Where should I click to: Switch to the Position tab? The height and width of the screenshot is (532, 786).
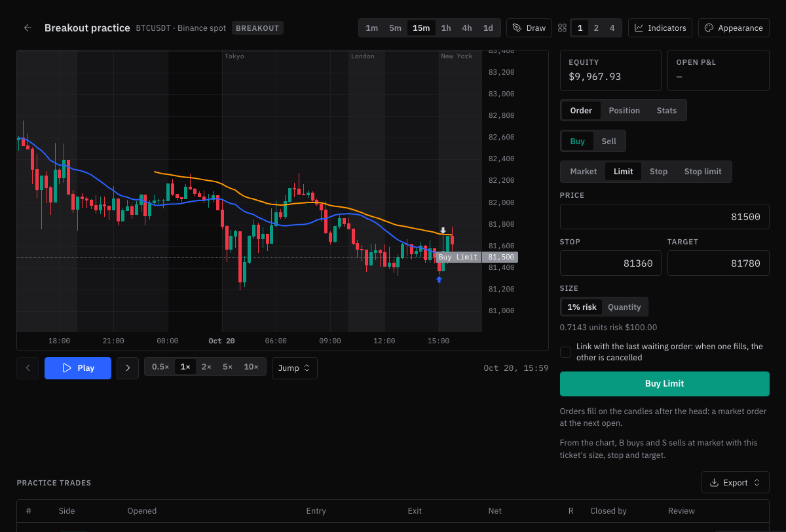tap(624, 111)
